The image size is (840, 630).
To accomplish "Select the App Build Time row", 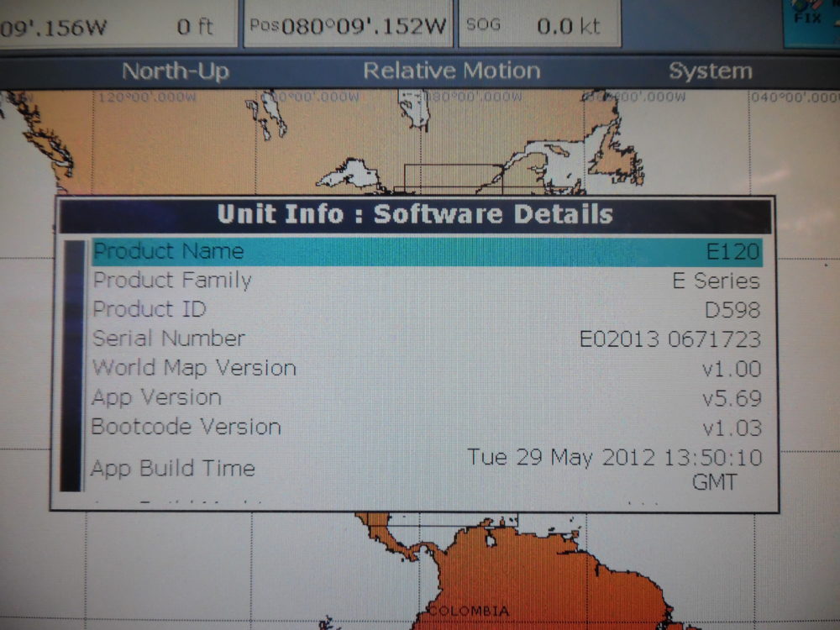I will point(427,468).
